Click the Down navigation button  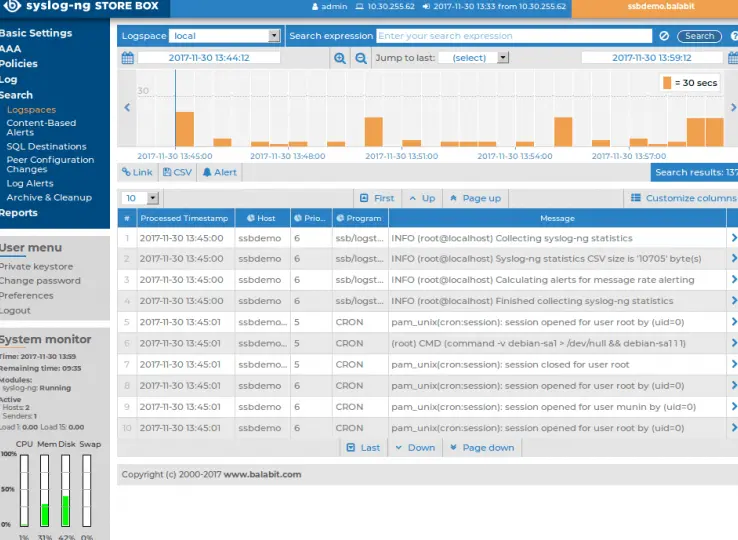[x=415, y=448]
